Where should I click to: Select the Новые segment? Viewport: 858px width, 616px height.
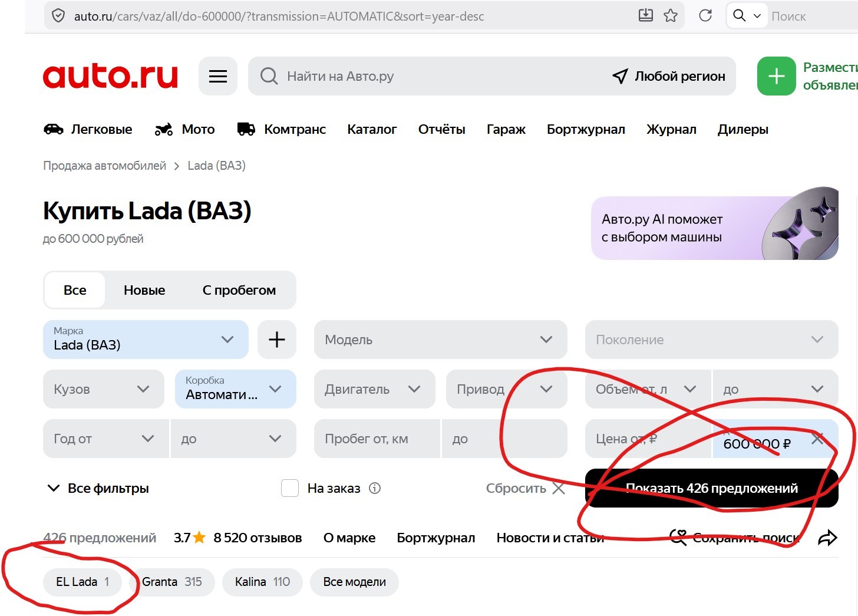click(x=144, y=290)
